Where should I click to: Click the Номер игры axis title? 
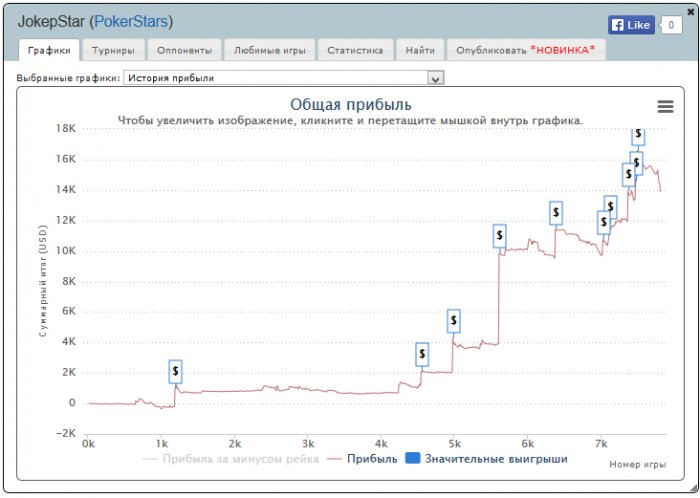coord(638,465)
